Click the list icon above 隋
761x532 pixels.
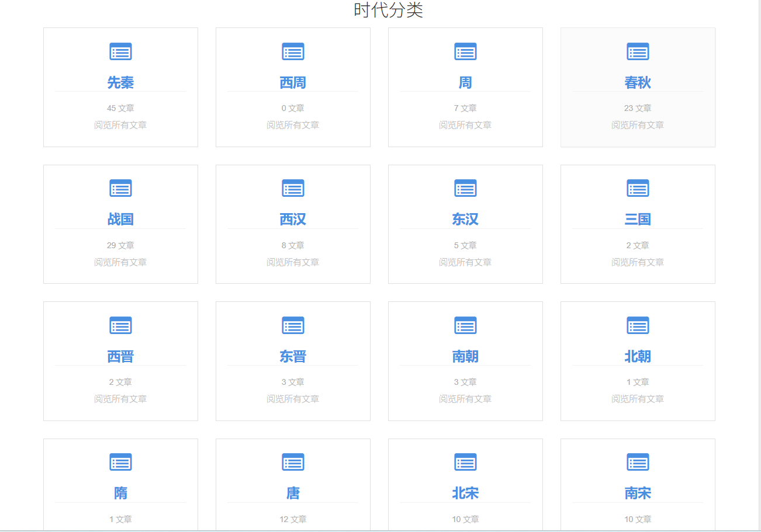click(x=120, y=462)
